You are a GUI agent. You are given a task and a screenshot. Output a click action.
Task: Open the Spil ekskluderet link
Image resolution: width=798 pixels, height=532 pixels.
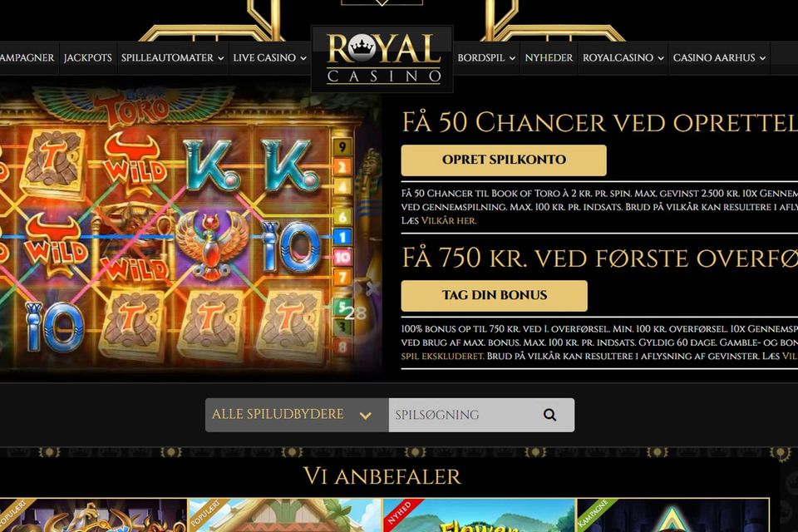[442, 357]
